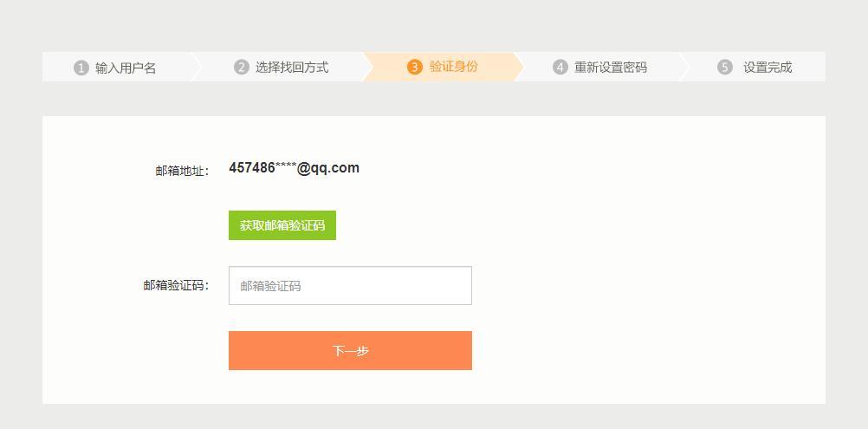Click the 邮箱验证码 label beside the input
Image resolution: width=868 pixels, height=429 pixels.
pos(176,286)
